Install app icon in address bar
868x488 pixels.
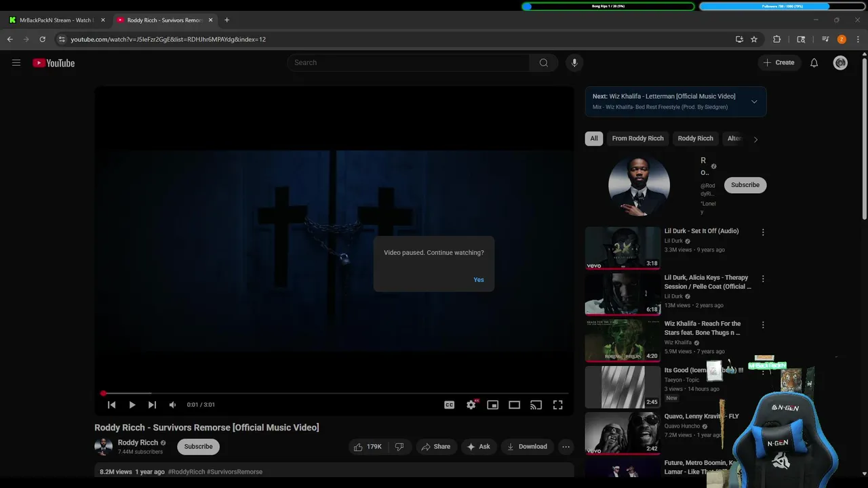(x=739, y=39)
